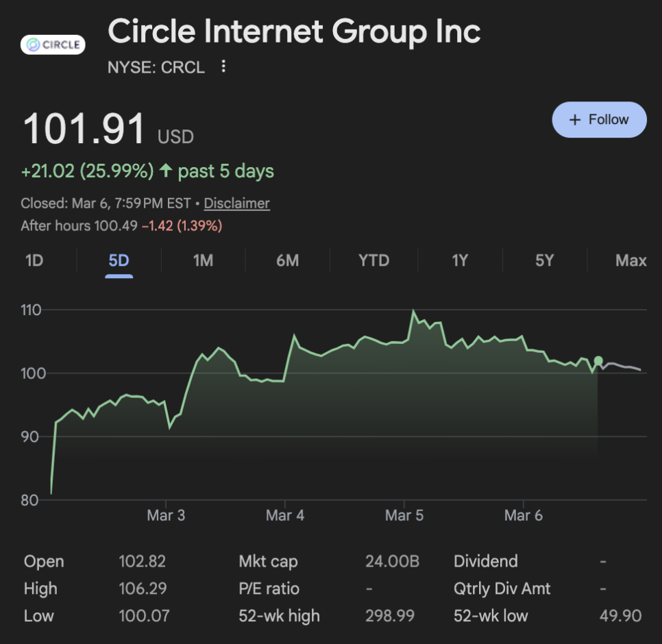Click the 101.91 USD stock price
The image size is (662, 644).
point(85,129)
